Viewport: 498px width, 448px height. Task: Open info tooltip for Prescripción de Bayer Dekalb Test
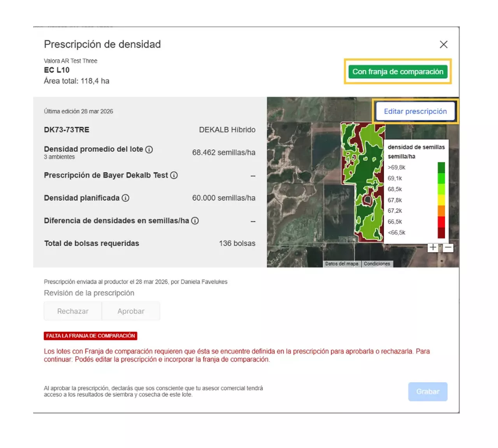pos(174,175)
